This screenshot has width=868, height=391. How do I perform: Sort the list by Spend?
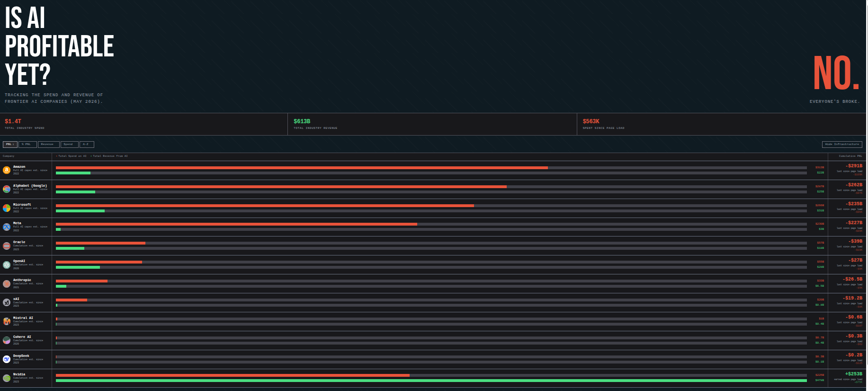click(69, 145)
